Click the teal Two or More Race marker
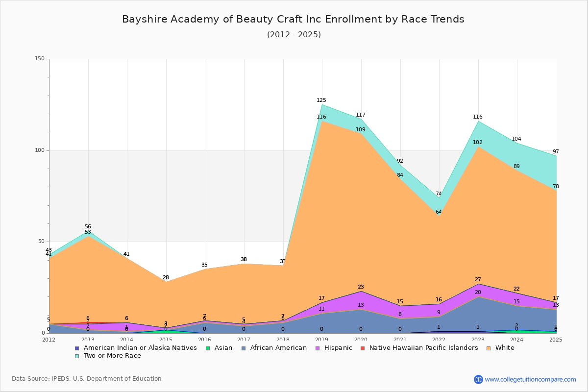The image size is (588, 392). (77, 356)
